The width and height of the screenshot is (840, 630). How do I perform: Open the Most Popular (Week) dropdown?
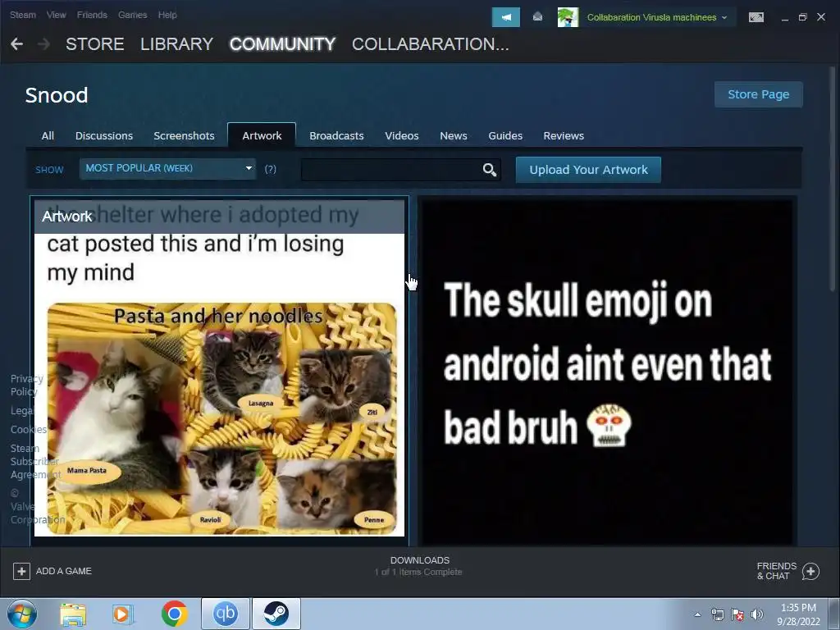tap(167, 168)
